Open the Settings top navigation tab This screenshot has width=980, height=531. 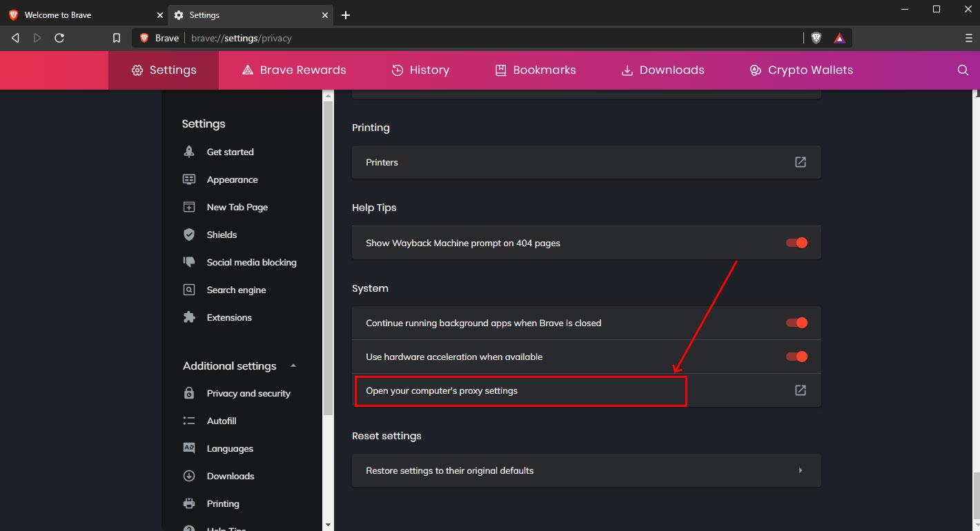(164, 70)
